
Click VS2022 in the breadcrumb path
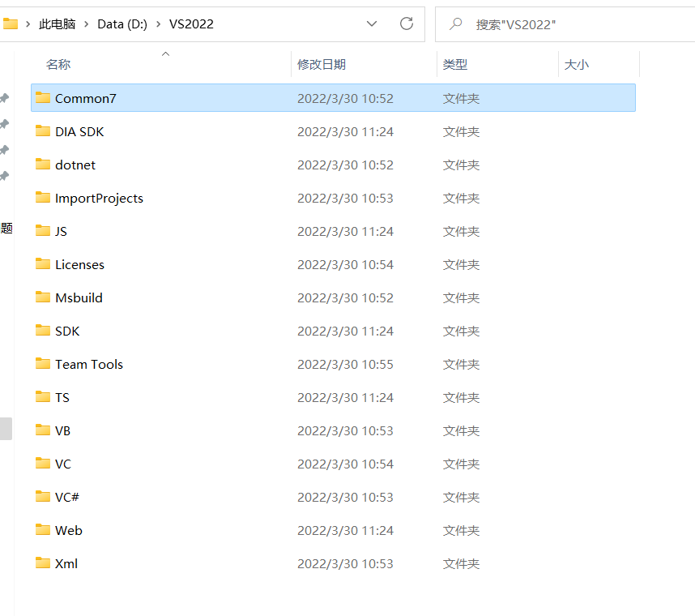tap(191, 24)
